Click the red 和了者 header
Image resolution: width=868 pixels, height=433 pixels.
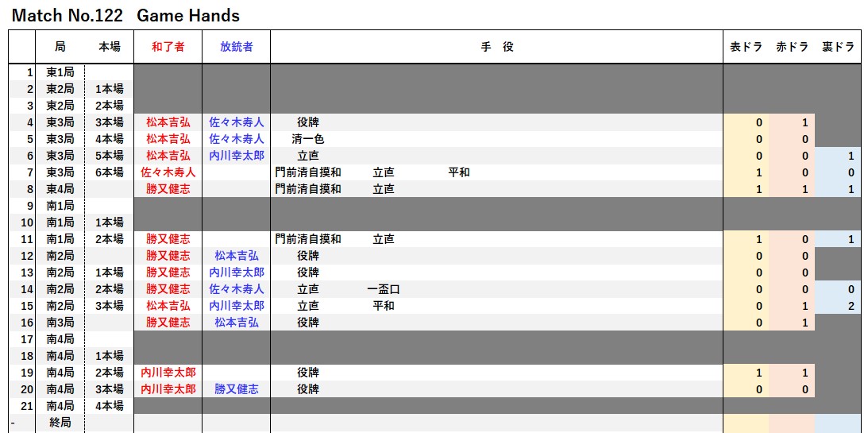(x=168, y=47)
